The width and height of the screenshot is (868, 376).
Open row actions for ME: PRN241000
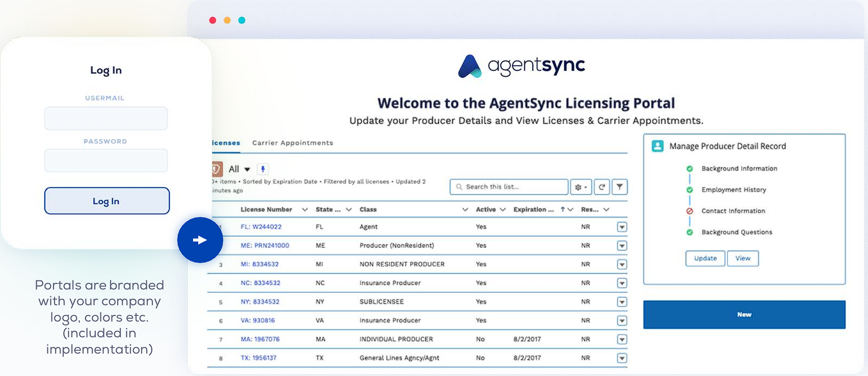(x=622, y=246)
